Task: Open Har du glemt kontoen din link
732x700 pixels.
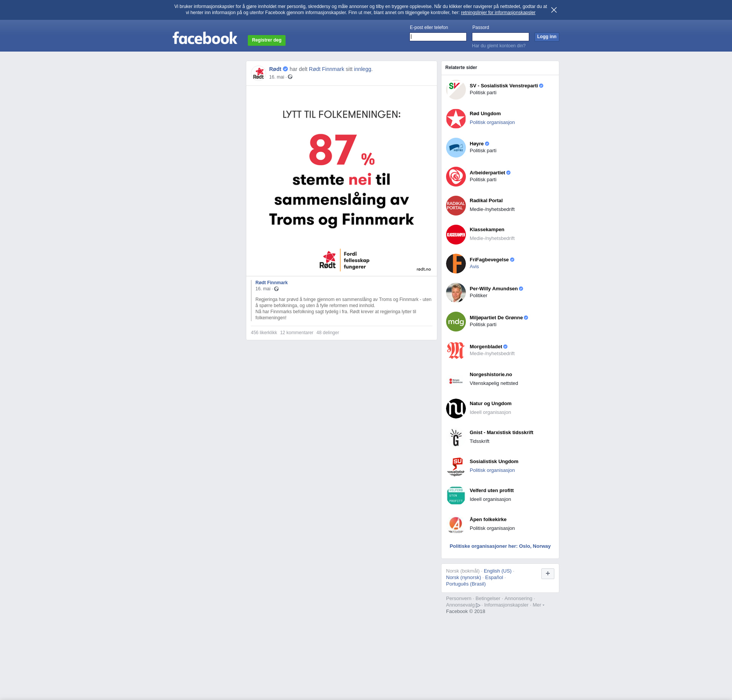Action: (x=499, y=46)
